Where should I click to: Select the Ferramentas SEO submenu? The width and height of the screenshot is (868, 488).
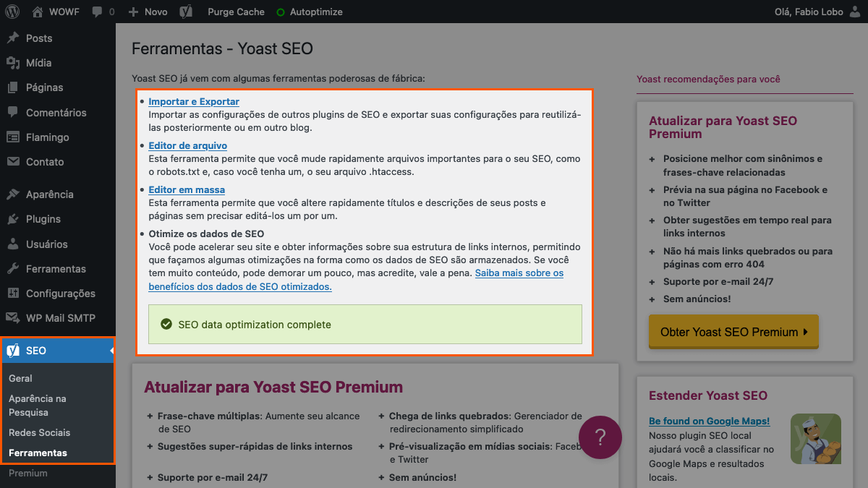tap(38, 453)
